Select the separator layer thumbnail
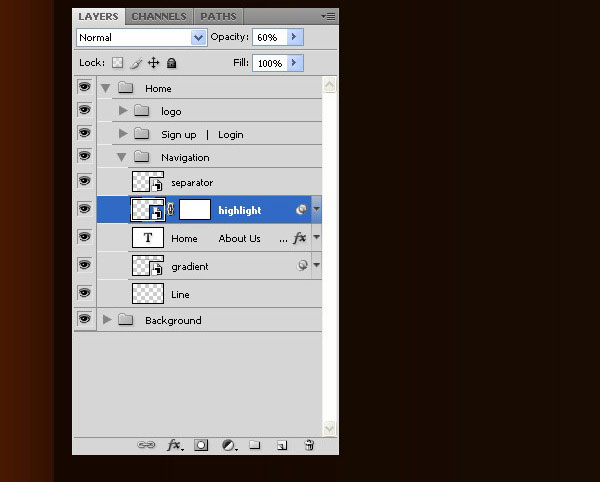 (x=148, y=181)
